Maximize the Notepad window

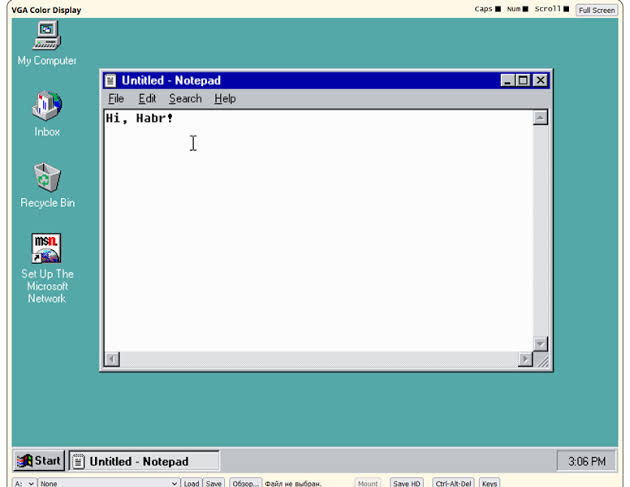(x=523, y=81)
